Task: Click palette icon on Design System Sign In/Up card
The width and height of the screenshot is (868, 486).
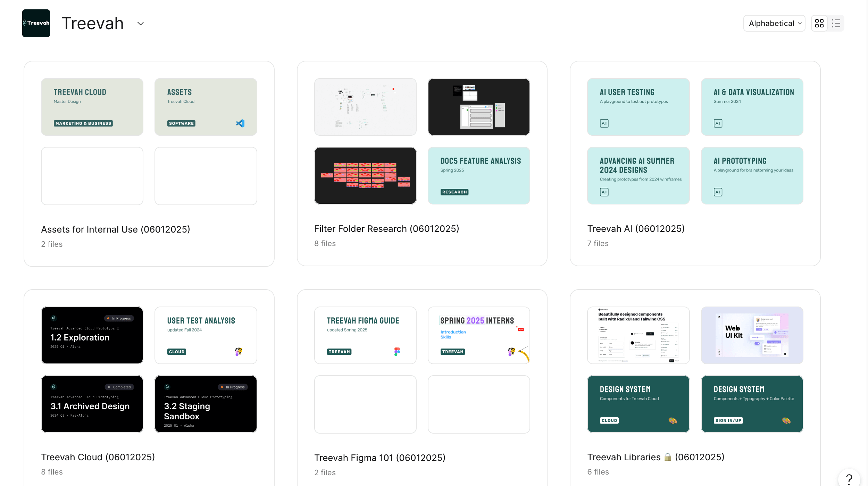Action: [x=786, y=420]
